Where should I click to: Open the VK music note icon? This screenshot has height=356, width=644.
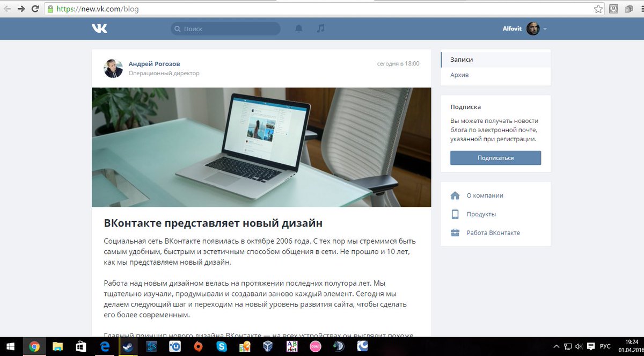[320, 28]
